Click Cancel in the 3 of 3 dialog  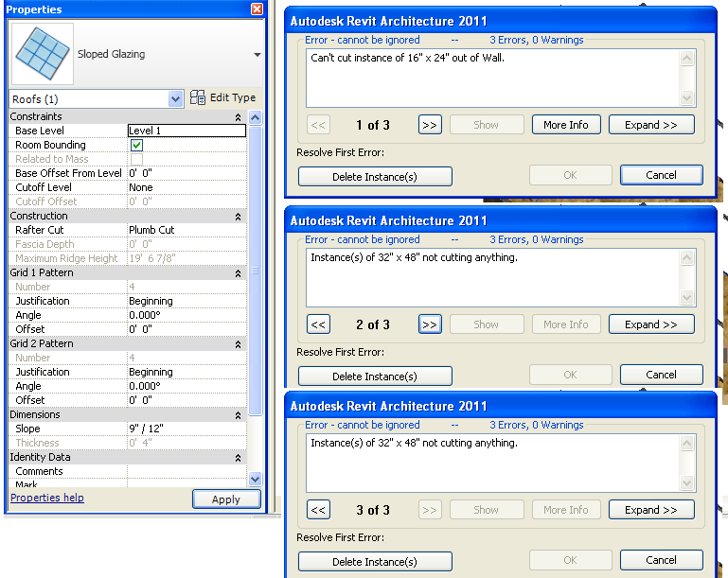tap(661, 560)
